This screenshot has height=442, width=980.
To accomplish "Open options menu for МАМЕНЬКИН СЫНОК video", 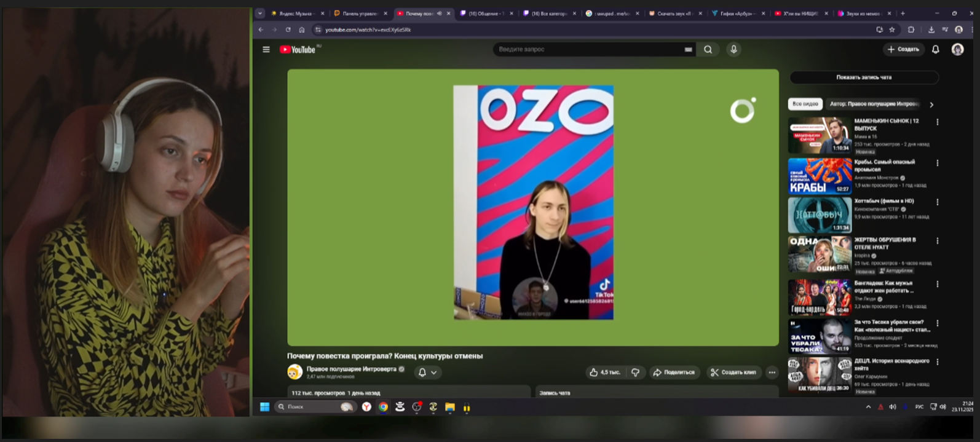I will (938, 122).
